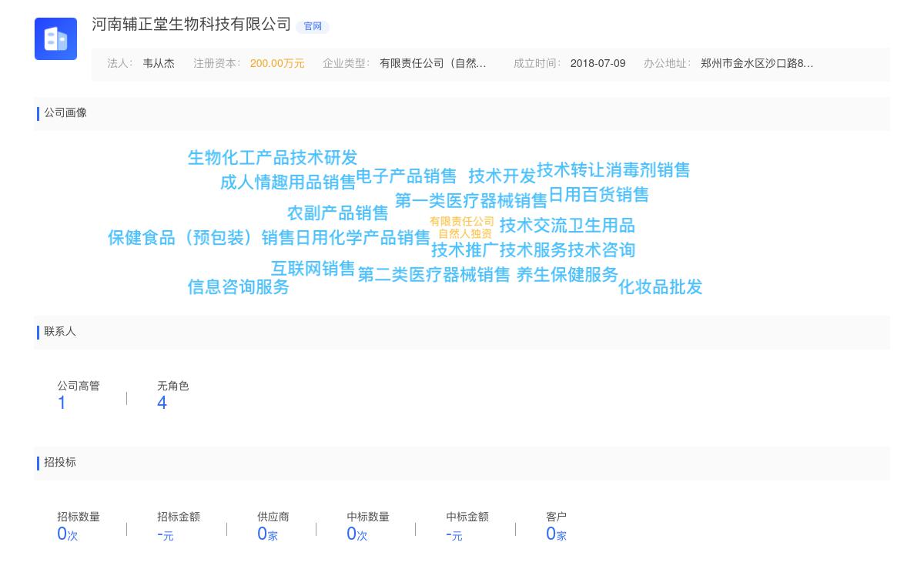Click tag 化妆品批发

coord(661,287)
